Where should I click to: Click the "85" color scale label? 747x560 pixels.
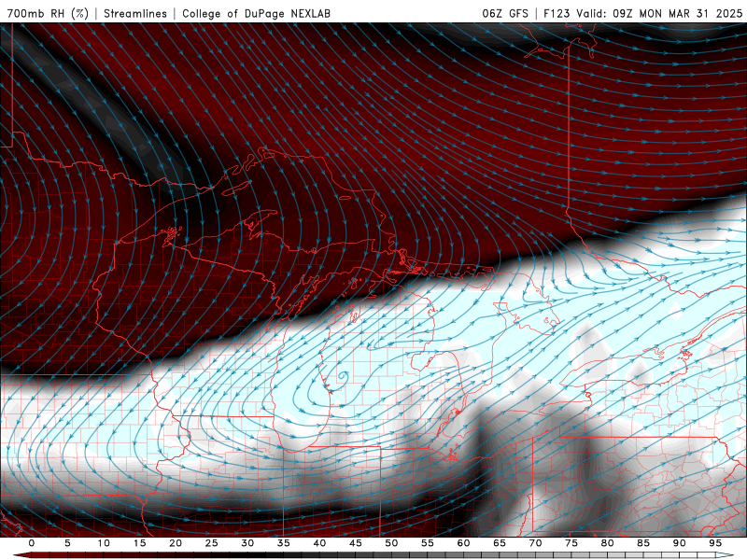643,543
